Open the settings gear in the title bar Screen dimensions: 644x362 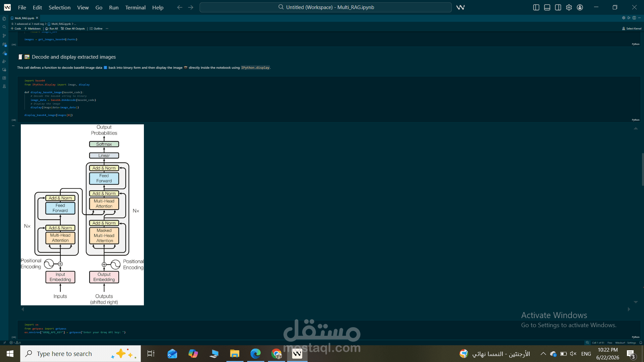[x=569, y=7]
